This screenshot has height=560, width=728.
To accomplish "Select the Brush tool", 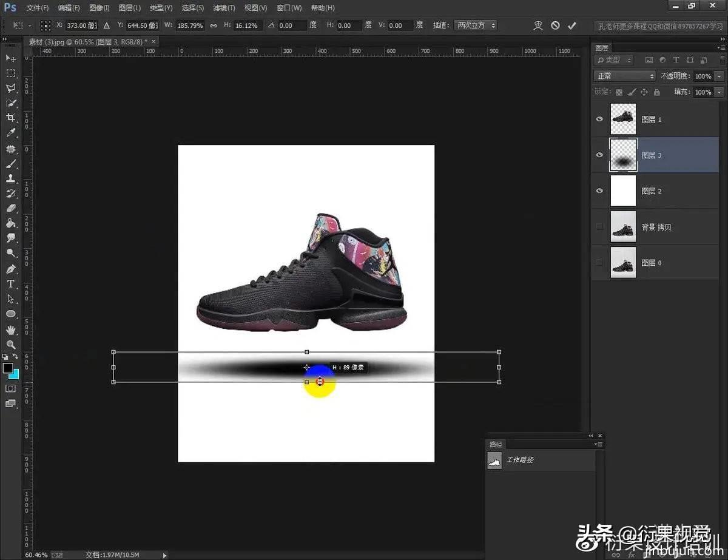I will [x=11, y=164].
